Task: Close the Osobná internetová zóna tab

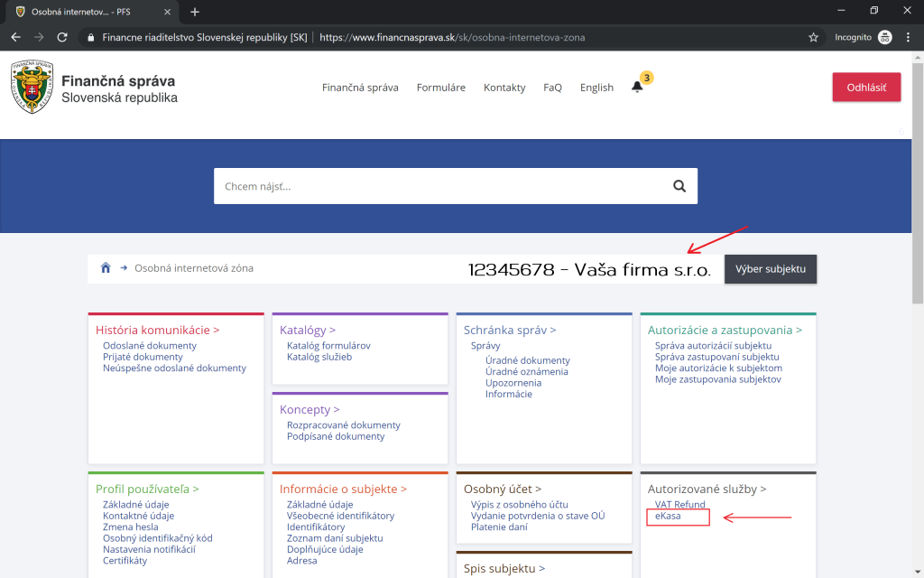Action: pos(167,12)
